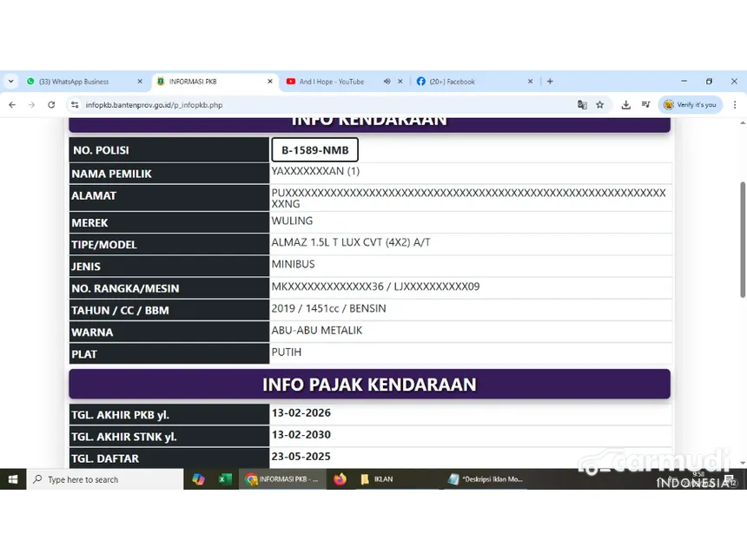The width and height of the screenshot is (747, 560).
Task: Click the scrollbar up arrow
Action: pyautogui.click(x=743, y=123)
